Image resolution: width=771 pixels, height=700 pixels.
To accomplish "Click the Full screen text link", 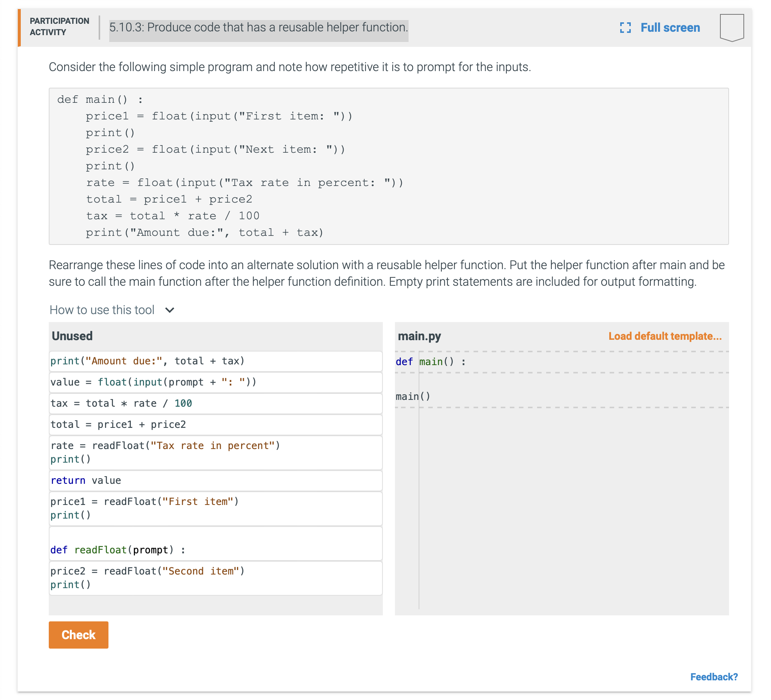I will click(670, 28).
